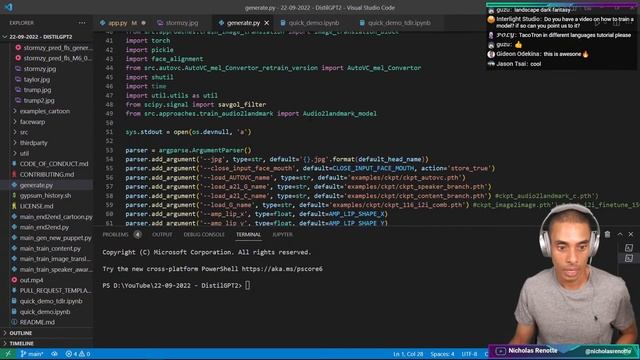
Task: Select the TERMINAL panel tab
Action: 248,235
